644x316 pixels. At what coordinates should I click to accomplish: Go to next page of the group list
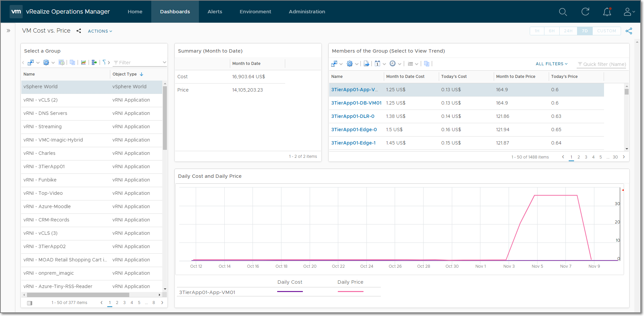(162, 303)
